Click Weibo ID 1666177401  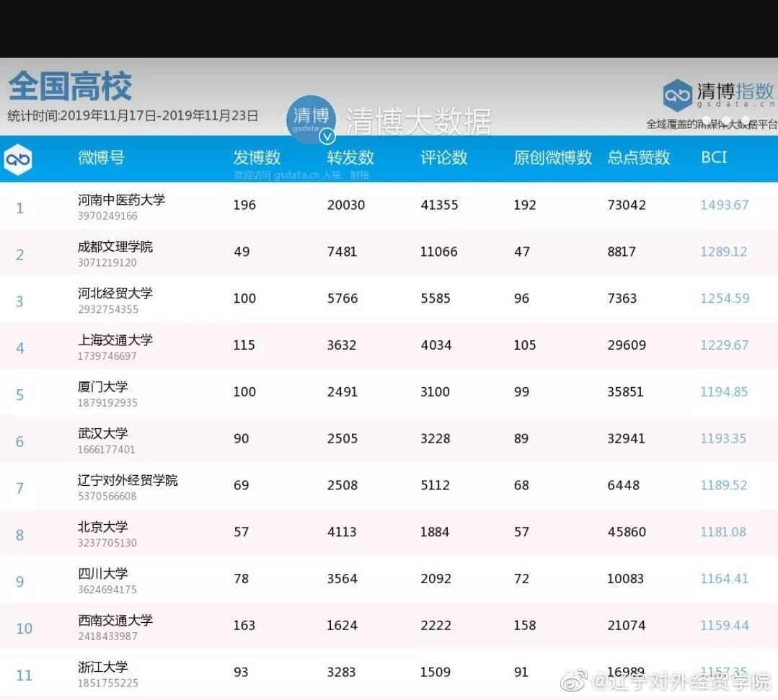(x=106, y=449)
